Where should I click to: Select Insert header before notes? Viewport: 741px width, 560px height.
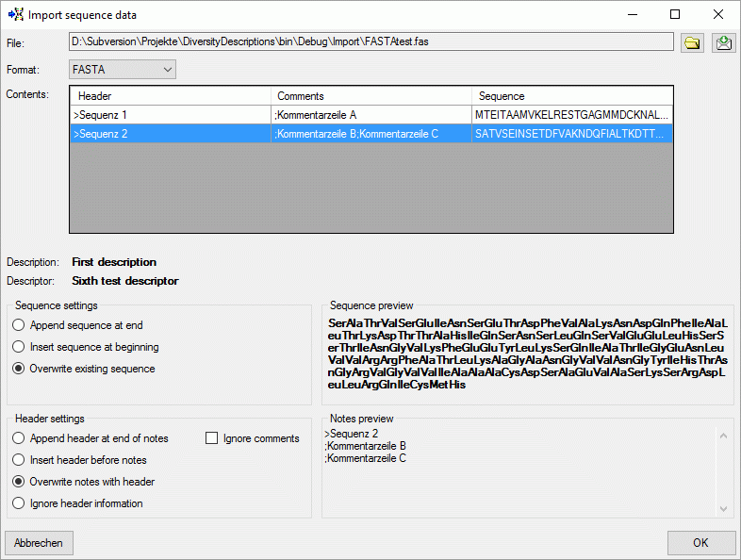79,460
